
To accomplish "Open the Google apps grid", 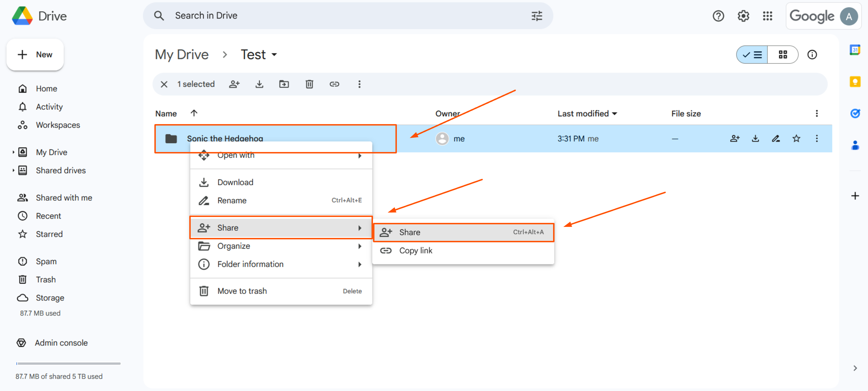I will [767, 16].
